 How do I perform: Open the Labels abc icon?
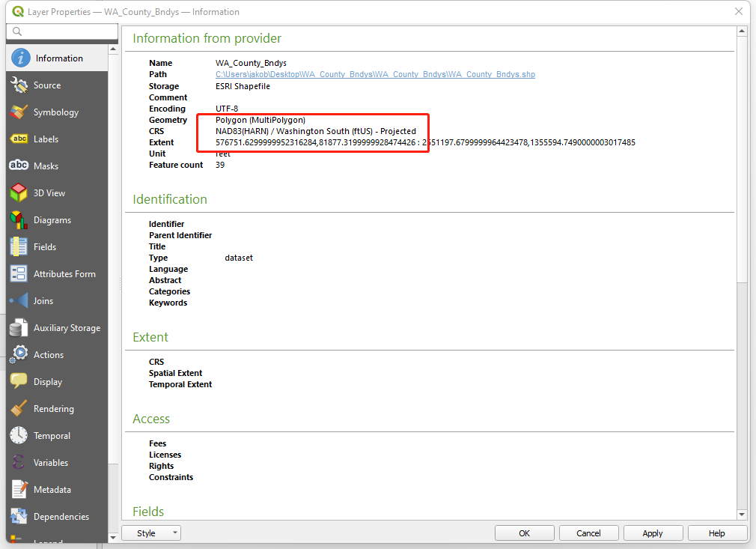pos(19,139)
